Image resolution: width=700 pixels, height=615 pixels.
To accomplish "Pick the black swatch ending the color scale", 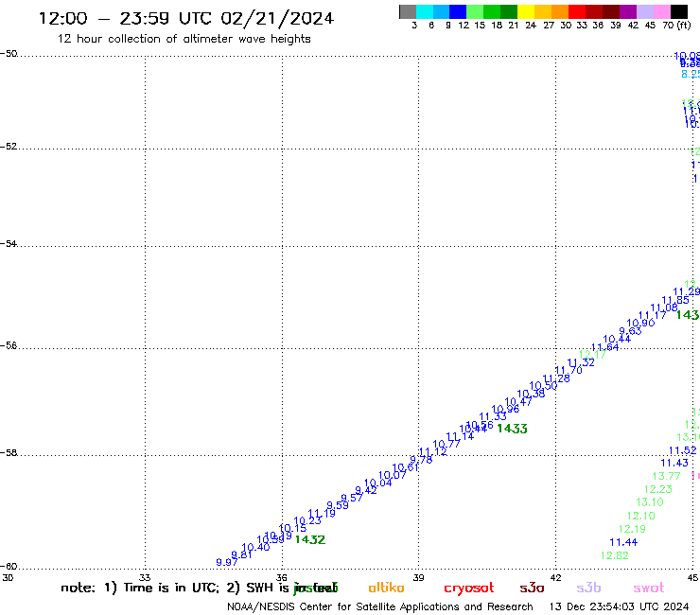I will 679,11.
